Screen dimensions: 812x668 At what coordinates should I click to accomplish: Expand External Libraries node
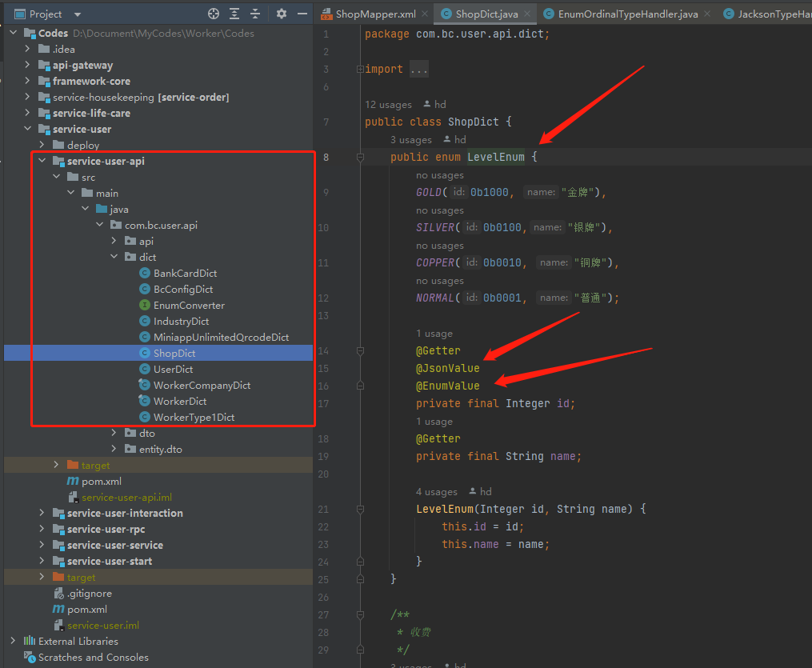coord(14,641)
